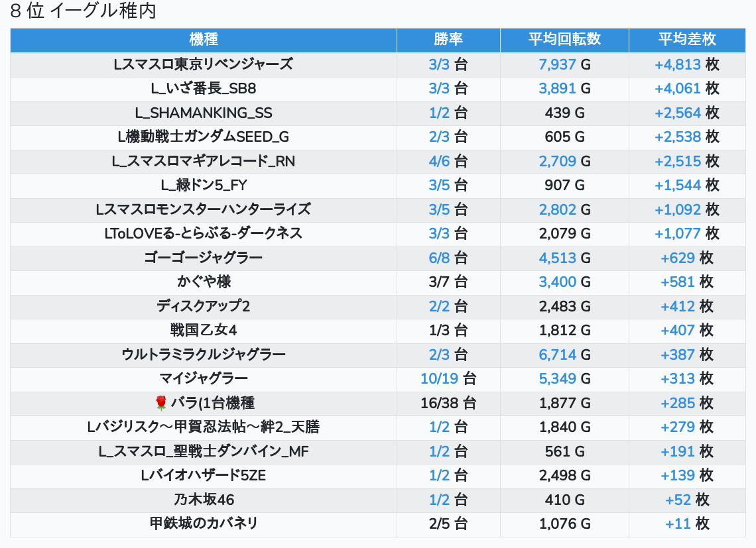Select the '1/3 台' win rate
This screenshot has height=548, width=756.
[448, 330]
